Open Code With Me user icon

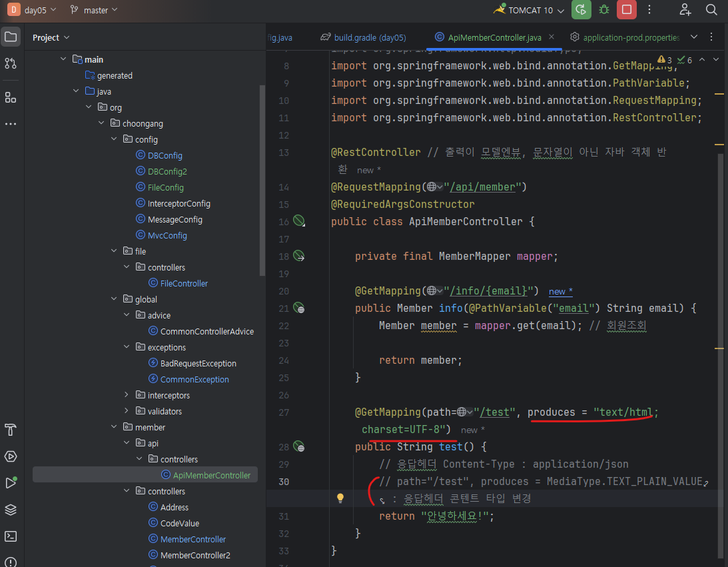(685, 10)
